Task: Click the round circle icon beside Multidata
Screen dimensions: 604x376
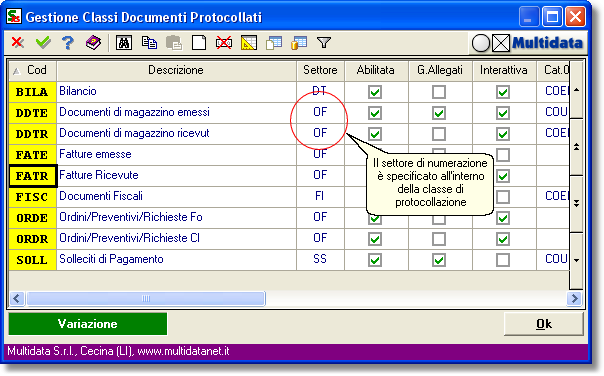Action: click(x=481, y=43)
